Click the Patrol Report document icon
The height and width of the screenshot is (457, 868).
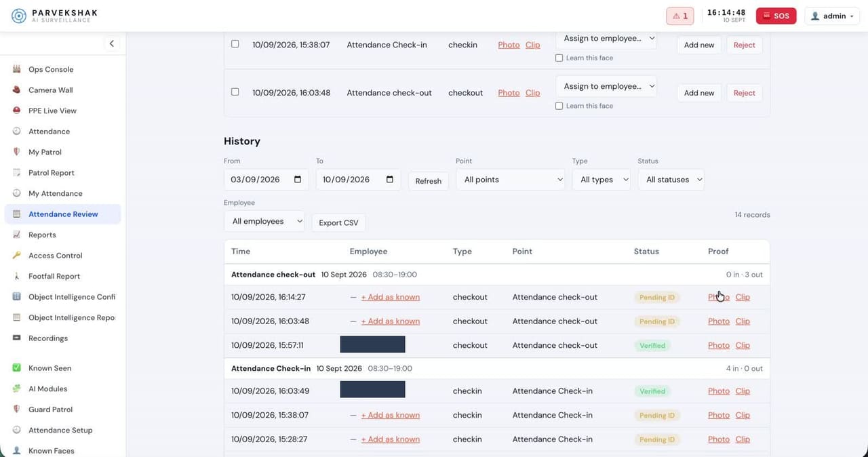[x=16, y=172]
